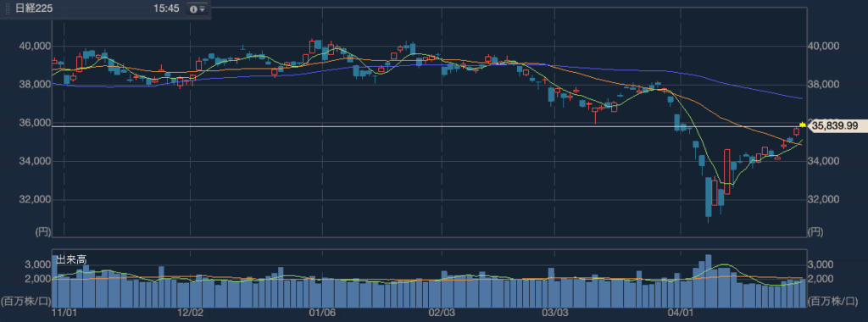Click the lowest blue candlestick in April
The height and width of the screenshot is (322, 868).
708,197
